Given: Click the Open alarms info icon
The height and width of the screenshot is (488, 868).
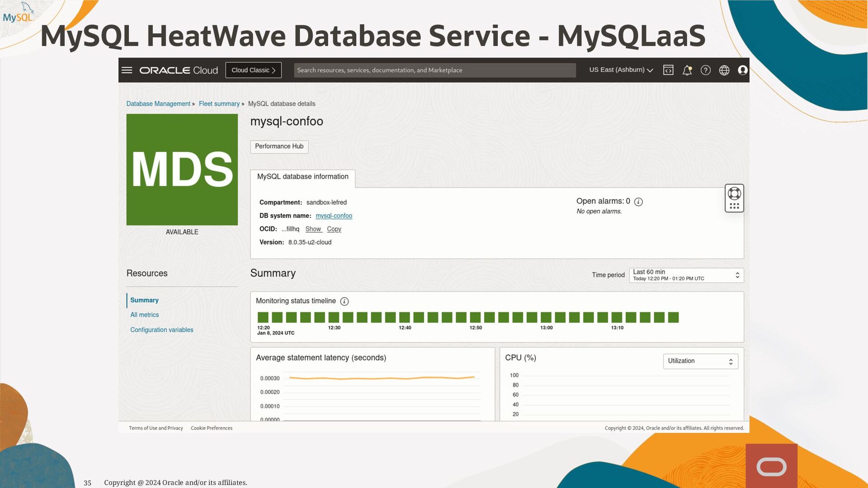Looking at the screenshot, I should click(x=638, y=202).
